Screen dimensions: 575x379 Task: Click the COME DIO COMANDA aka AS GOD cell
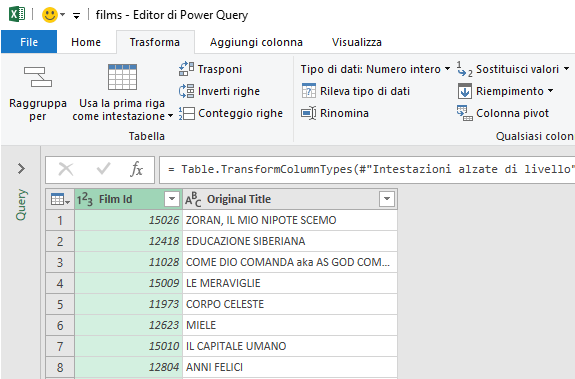tap(290, 262)
